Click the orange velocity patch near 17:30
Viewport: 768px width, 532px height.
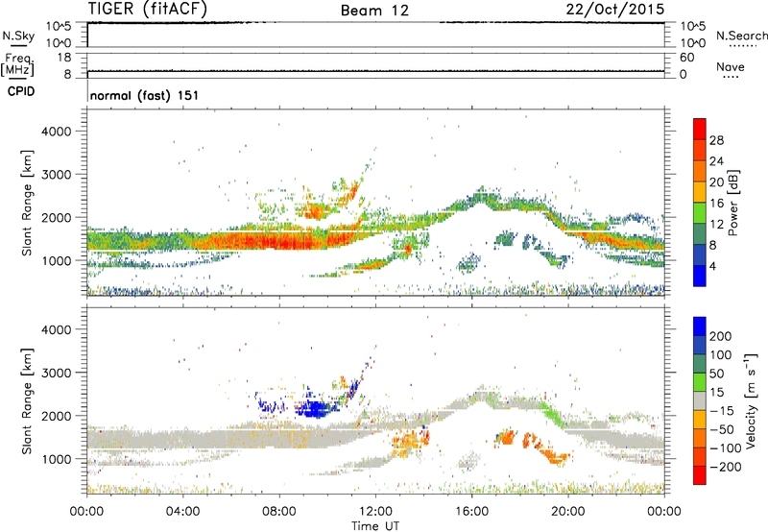click(x=508, y=437)
